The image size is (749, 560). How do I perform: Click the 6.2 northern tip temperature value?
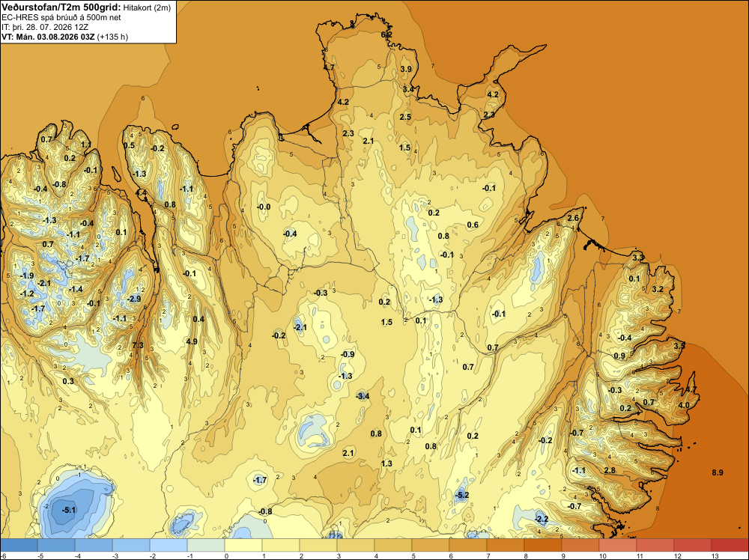[x=386, y=34]
